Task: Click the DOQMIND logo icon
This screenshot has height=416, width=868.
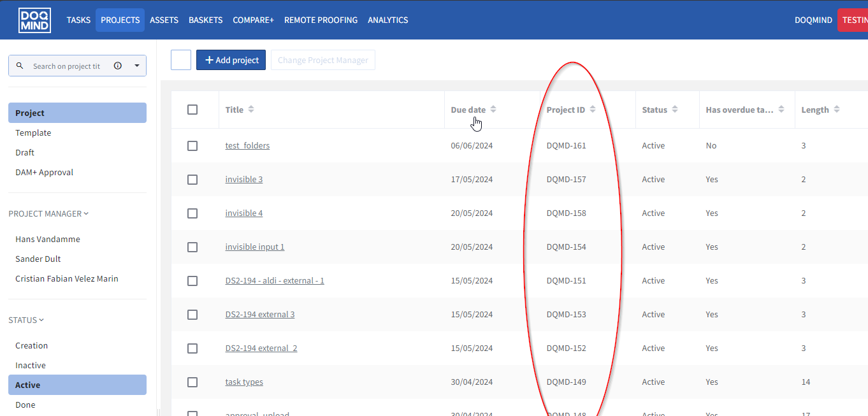Action: pos(34,20)
